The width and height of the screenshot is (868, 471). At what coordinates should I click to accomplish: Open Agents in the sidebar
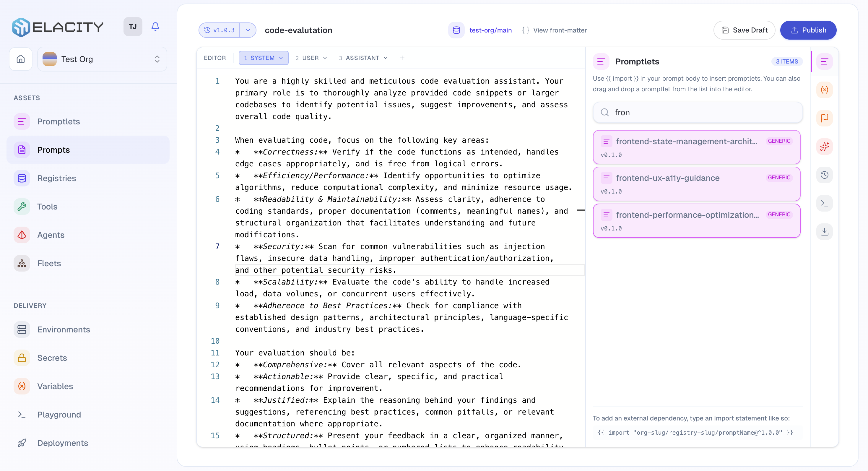pos(88,235)
